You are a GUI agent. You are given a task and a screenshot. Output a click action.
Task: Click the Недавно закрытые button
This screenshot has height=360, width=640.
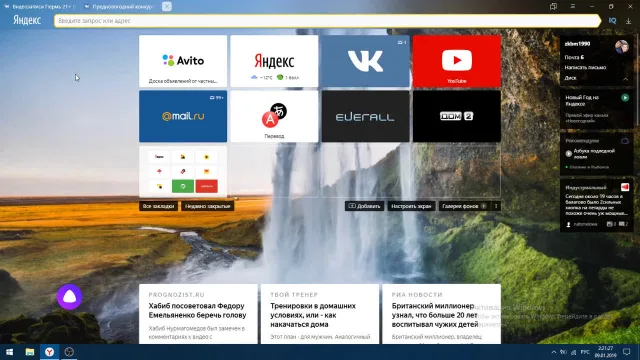(x=207, y=206)
